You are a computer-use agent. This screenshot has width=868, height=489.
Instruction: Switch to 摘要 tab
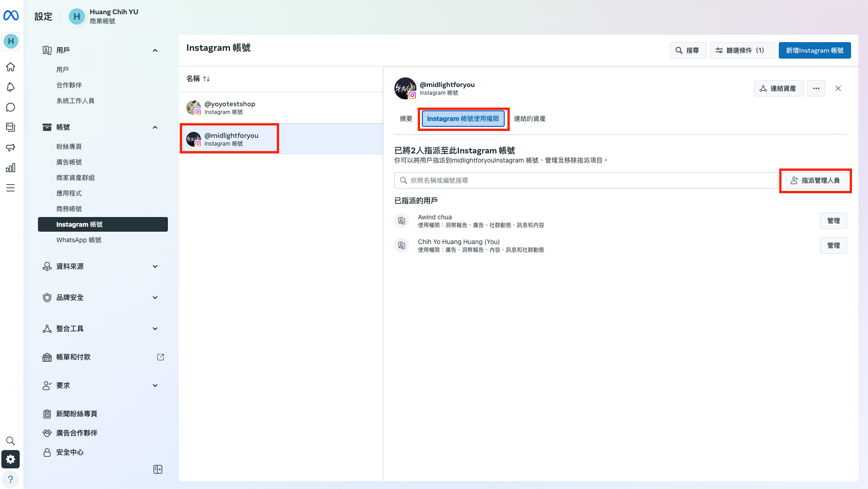[406, 119]
